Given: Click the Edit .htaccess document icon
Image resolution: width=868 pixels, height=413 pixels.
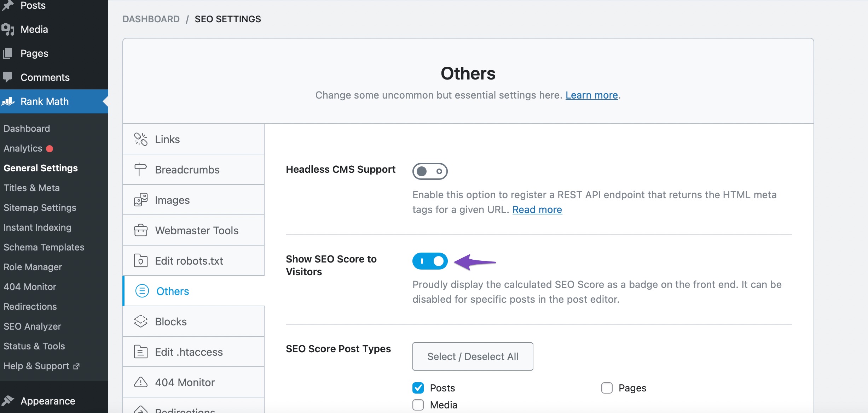Looking at the screenshot, I should coord(140,352).
